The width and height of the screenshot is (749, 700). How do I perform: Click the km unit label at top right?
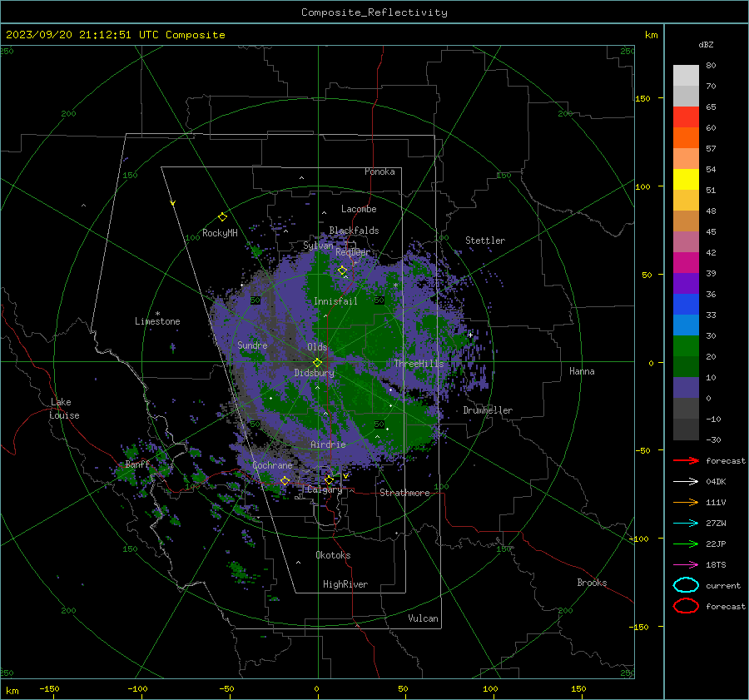tap(651, 35)
